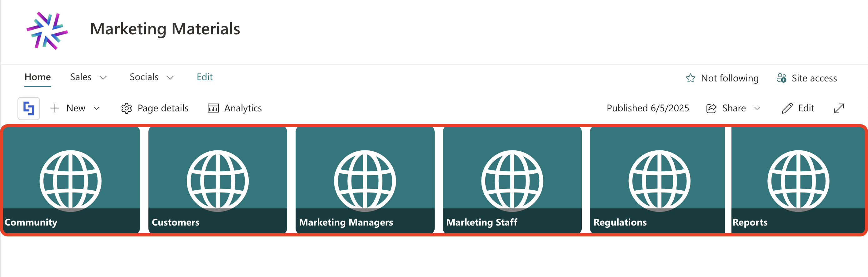Screen dimensions: 868x277
Task: Click the Share arrow icon
Action: point(711,108)
